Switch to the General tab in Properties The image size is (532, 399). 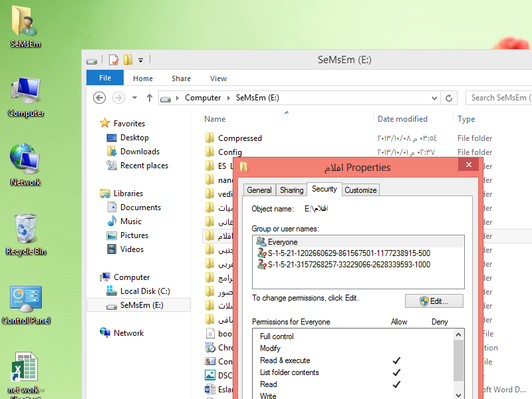pos(259,190)
